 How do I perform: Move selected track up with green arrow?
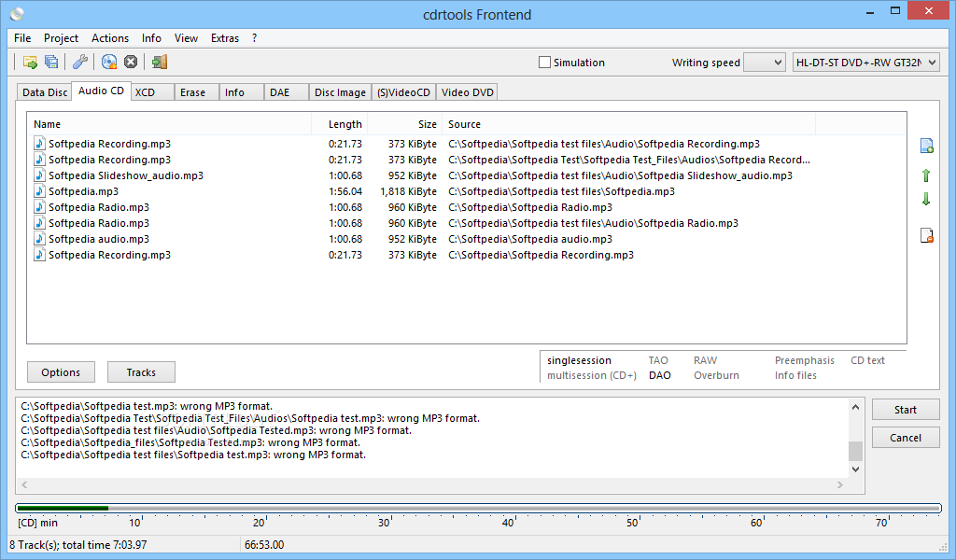(926, 175)
